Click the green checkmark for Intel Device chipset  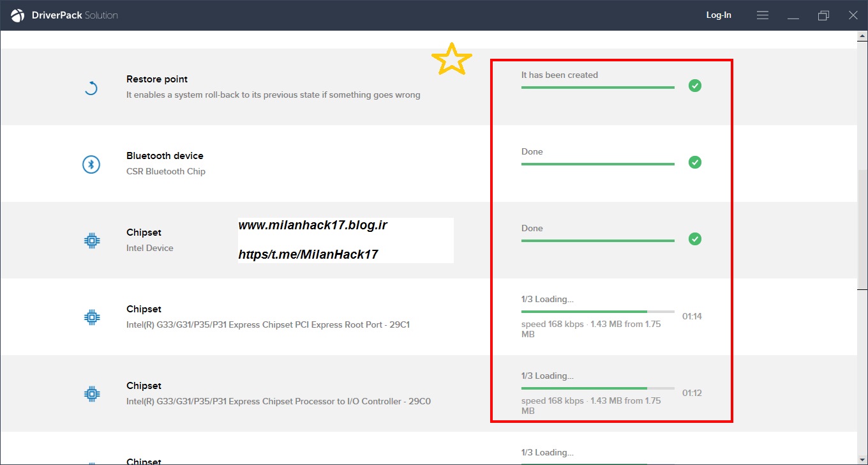[x=695, y=239]
